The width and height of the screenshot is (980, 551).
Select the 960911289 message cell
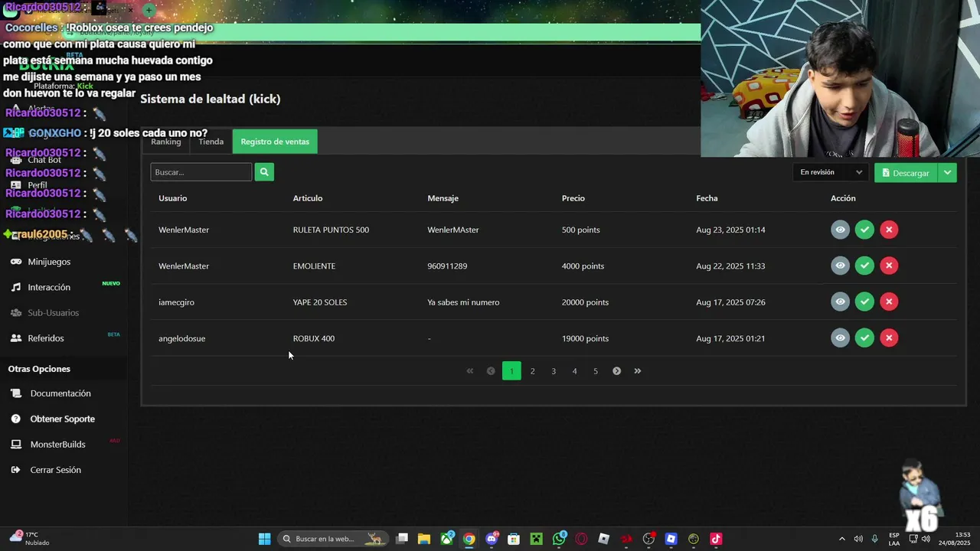[x=447, y=266]
